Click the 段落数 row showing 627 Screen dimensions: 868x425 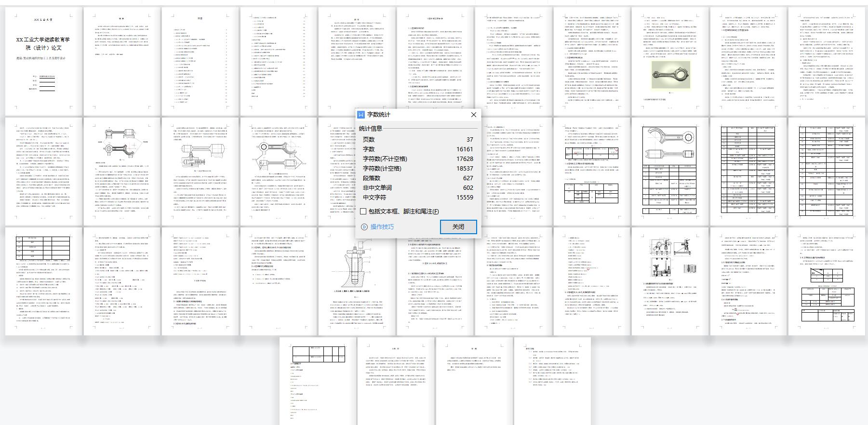click(417, 178)
